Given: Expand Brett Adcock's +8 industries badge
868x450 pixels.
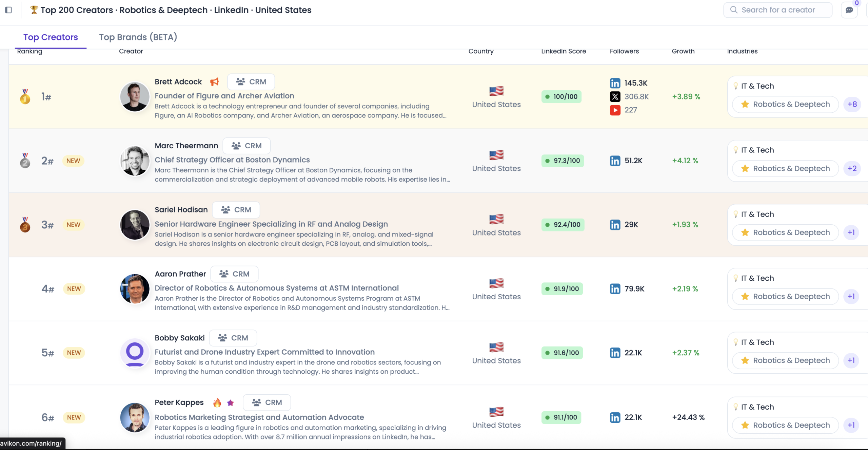Looking at the screenshot, I should (852, 104).
